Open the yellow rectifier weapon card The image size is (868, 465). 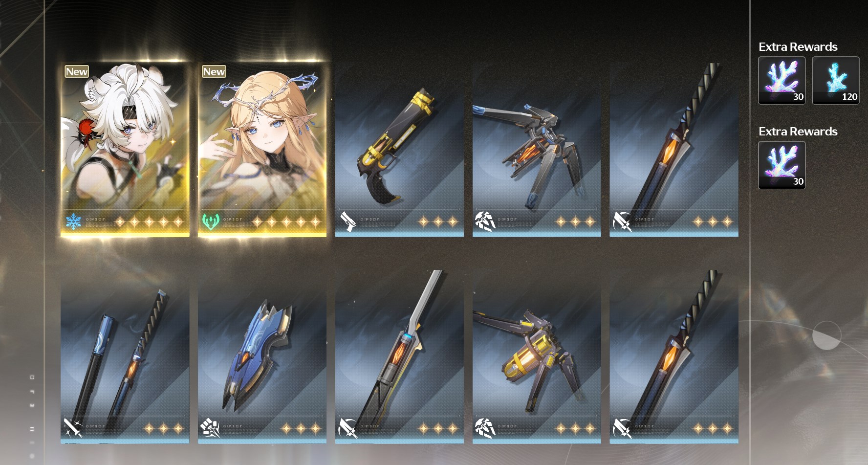pos(537,356)
